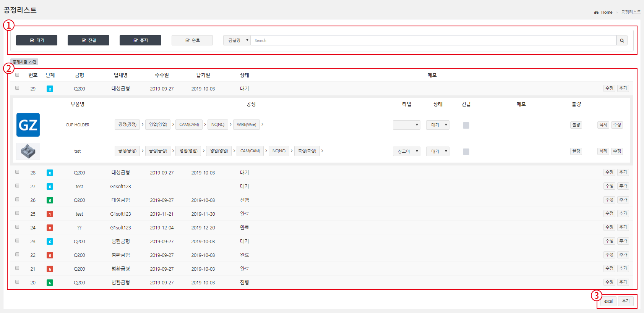Click the Home breadcrumb link
This screenshot has height=313, width=644.
pos(607,13)
